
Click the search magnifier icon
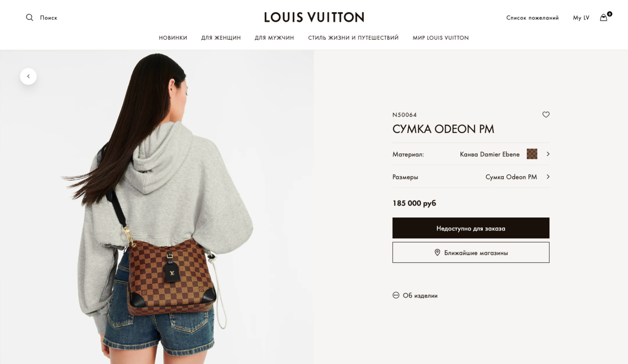[29, 18]
